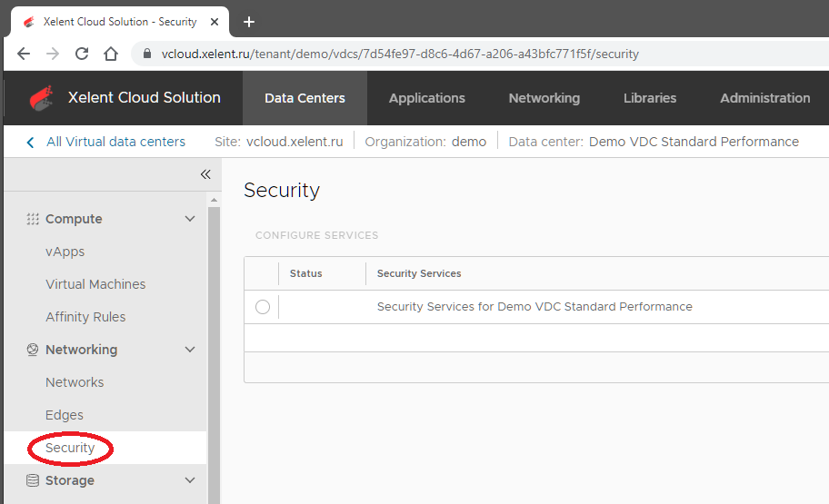Select the Security Services radio button
Viewport: 829px width, 504px height.
[x=263, y=307]
